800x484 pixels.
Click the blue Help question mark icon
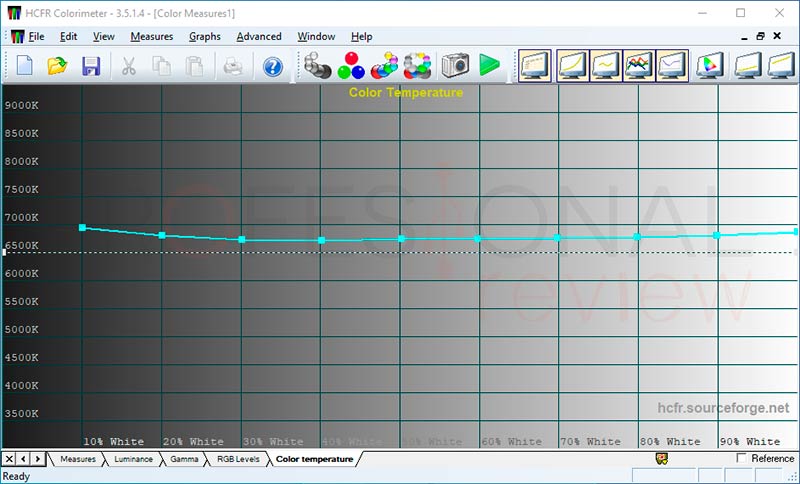point(273,67)
